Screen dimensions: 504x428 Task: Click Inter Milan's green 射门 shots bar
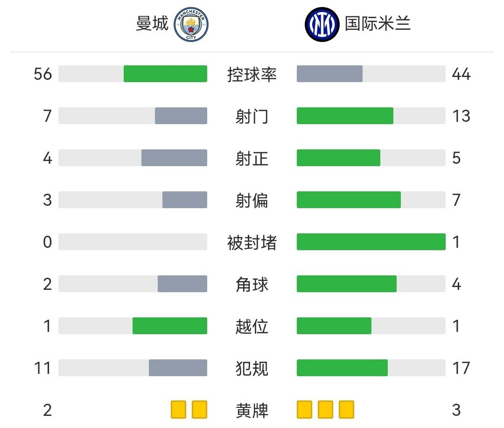coord(345,116)
